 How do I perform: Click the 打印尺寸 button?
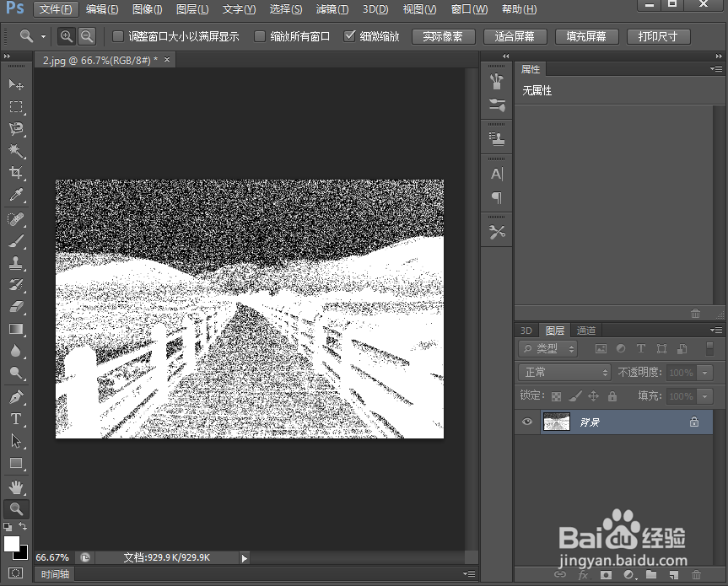658,36
